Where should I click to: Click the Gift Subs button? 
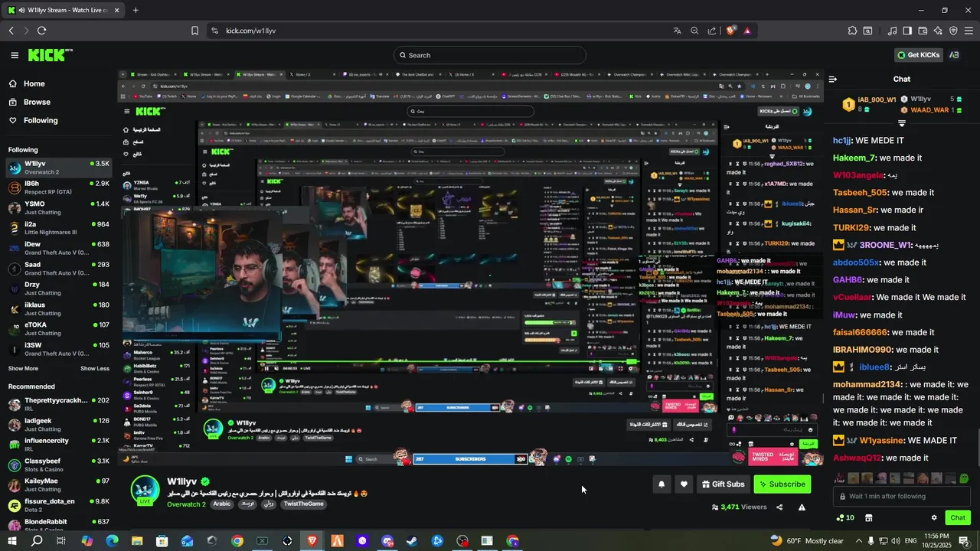(724, 484)
